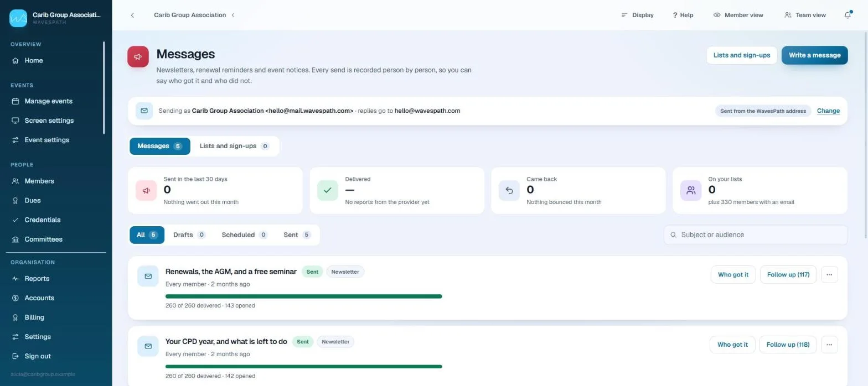
Task: Filter messages by Sent
Action: click(297, 234)
